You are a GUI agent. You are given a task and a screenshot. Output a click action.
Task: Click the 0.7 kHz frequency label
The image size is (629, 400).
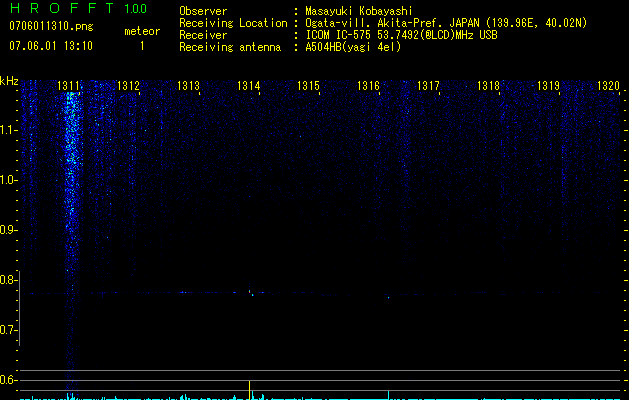8,330
